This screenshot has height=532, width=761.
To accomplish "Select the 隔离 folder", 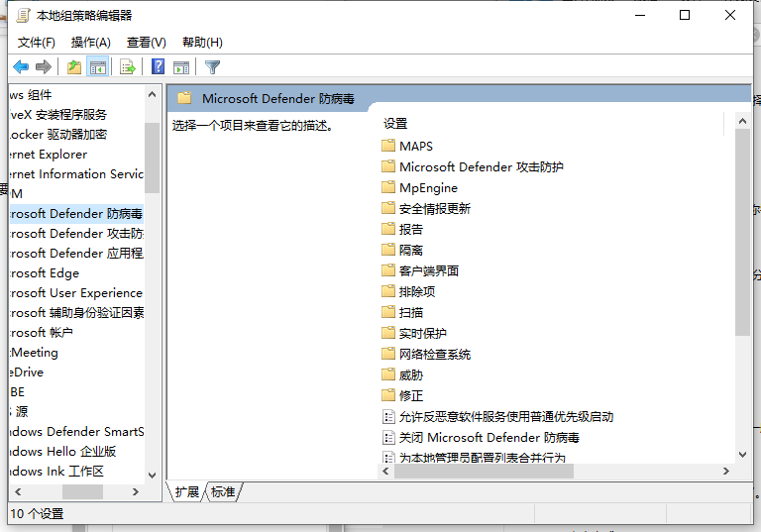I will pyautogui.click(x=402, y=250).
